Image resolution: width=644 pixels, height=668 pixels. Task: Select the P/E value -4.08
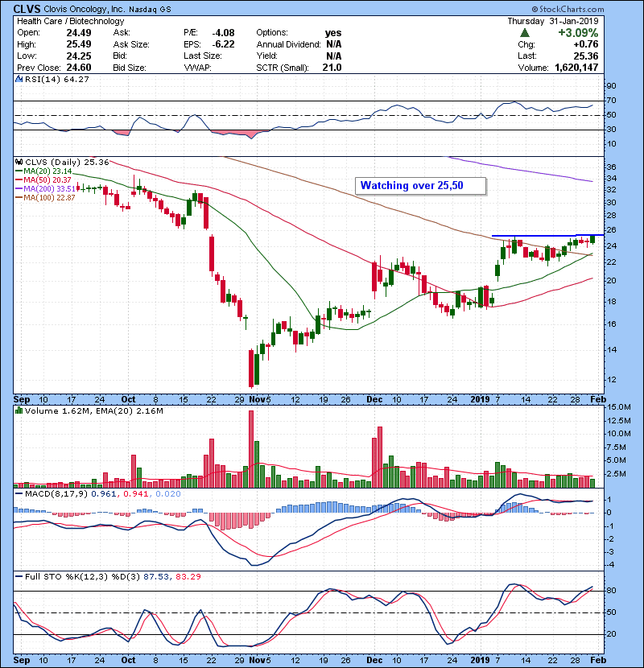[x=223, y=33]
